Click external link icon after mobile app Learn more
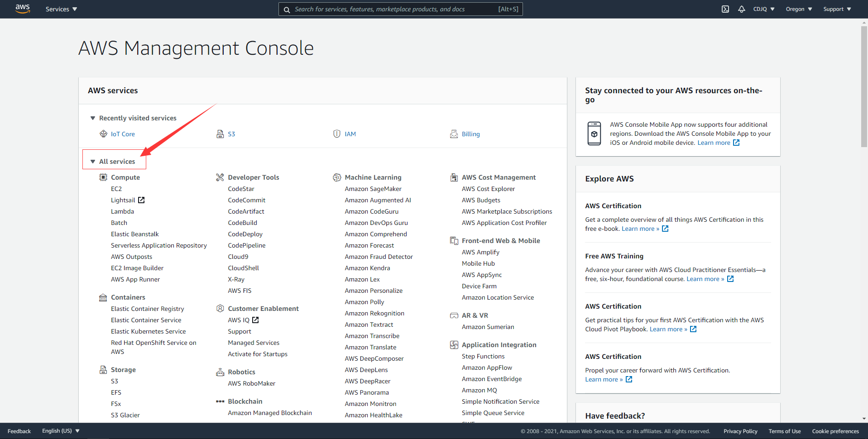 (x=736, y=143)
